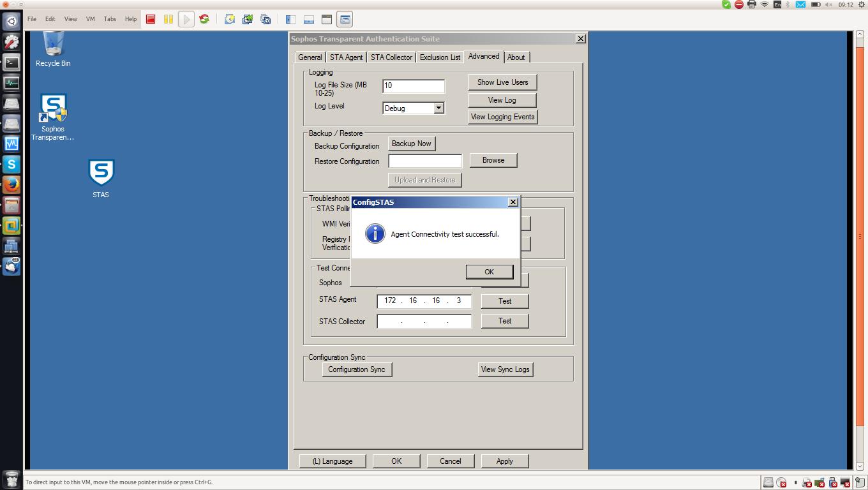This screenshot has height=490, width=868.
Task: Click the Apply button
Action: pyautogui.click(x=505, y=461)
